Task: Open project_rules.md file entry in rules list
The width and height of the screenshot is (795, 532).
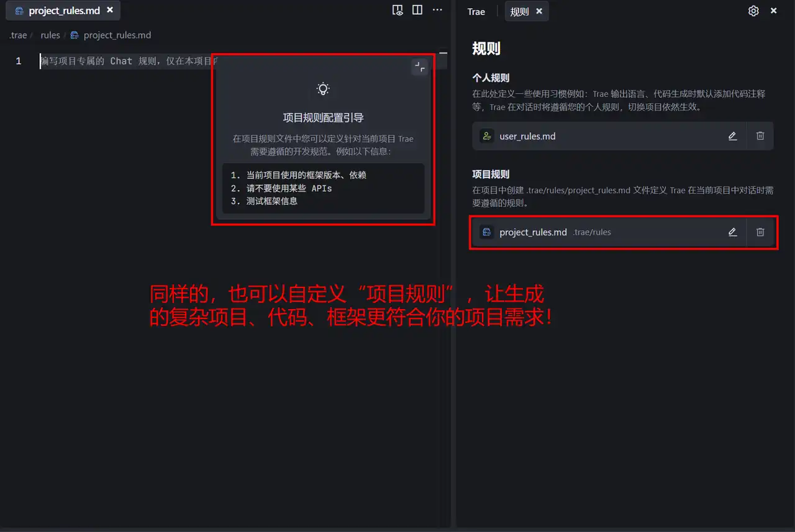Action: pyautogui.click(x=623, y=232)
